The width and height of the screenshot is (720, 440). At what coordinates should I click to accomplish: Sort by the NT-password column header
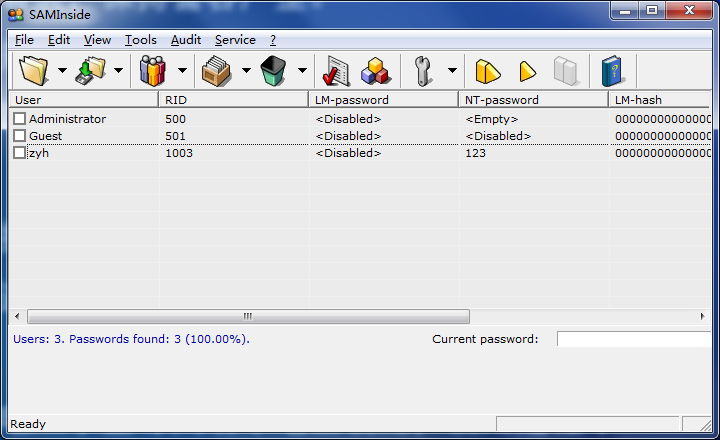pos(534,100)
